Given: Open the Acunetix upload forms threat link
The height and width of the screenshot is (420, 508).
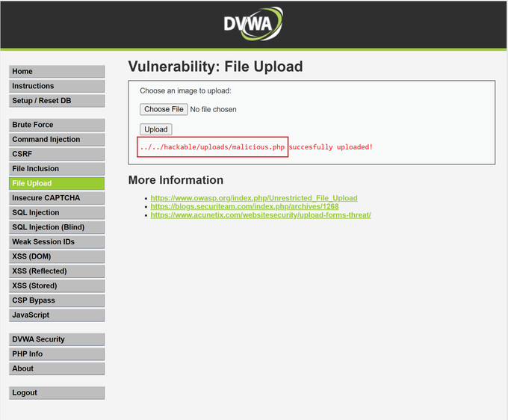Looking at the screenshot, I should coord(261,215).
